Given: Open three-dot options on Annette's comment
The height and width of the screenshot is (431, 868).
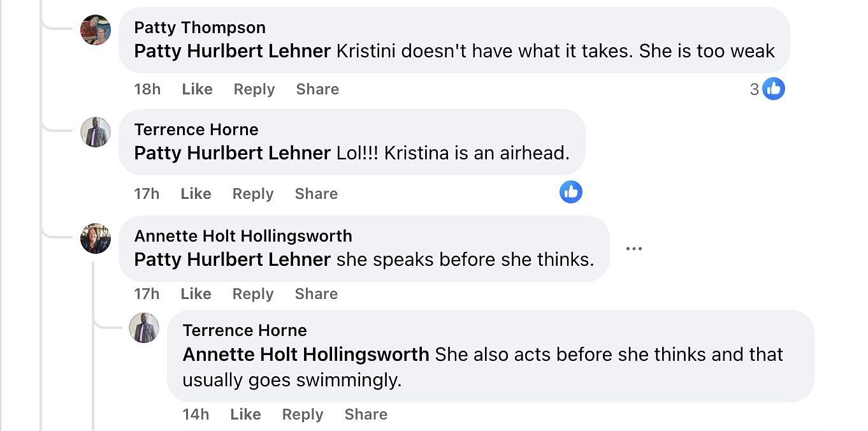Looking at the screenshot, I should click(x=633, y=249).
